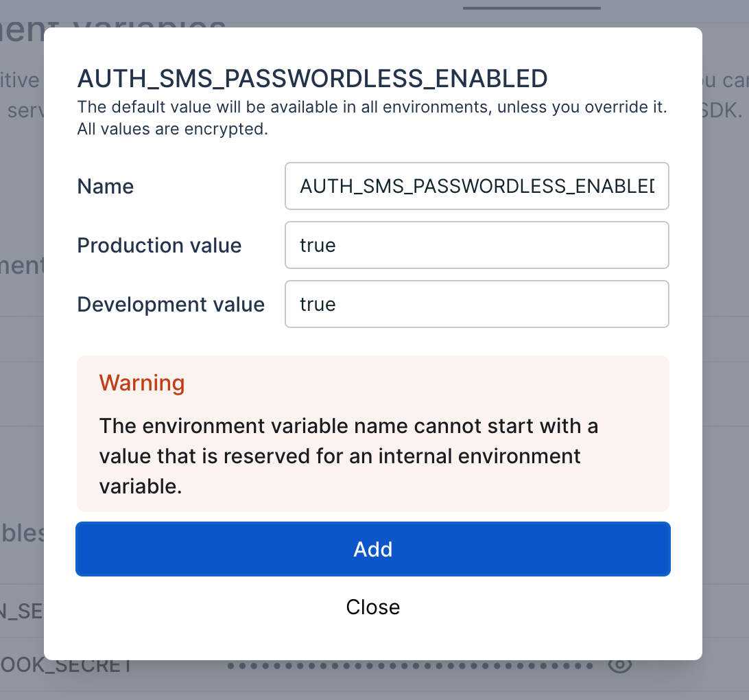The width and height of the screenshot is (749, 700).
Task: Click into the Development value field
Action: 477,304
